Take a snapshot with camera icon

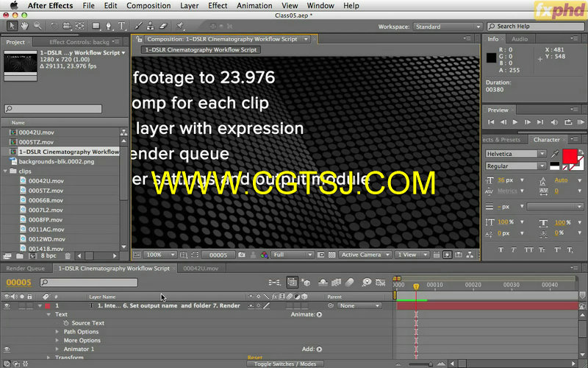pyautogui.click(x=242, y=255)
